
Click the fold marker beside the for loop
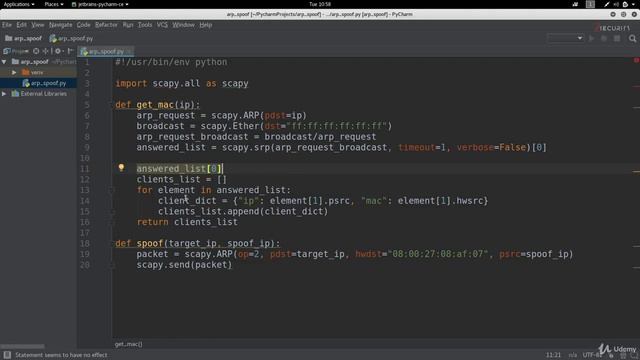click(111, 190)
